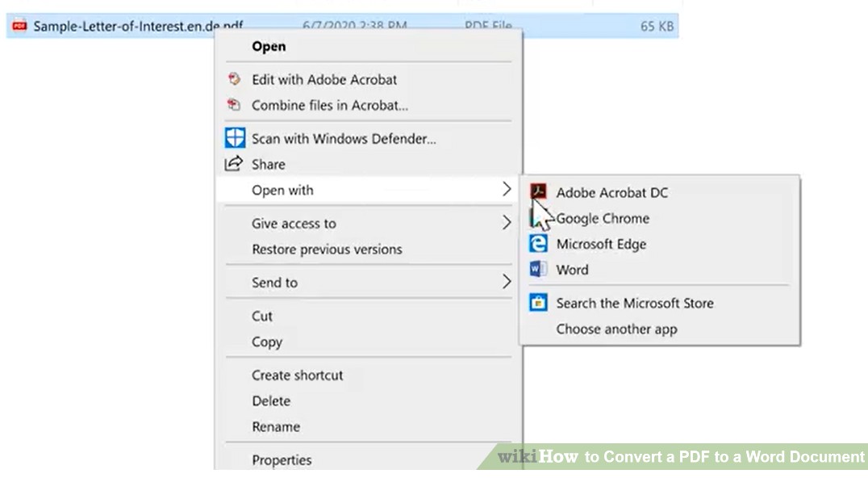The height and width of the screenshot is (478, 868).
Task: Expand the Give access to submenu
Action: (x=508, y=223)
